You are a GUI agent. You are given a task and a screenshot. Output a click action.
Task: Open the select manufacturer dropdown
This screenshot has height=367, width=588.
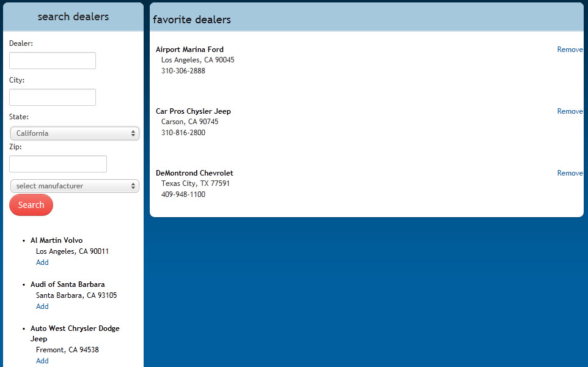click(75, 186)
